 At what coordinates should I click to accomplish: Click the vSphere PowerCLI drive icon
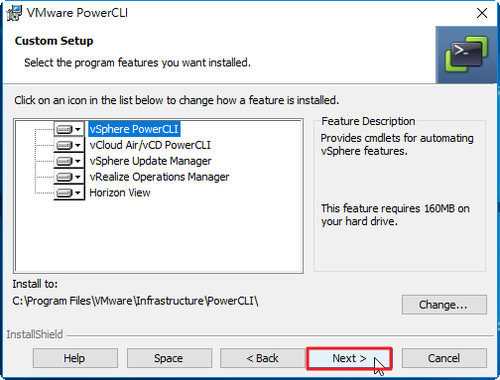click(x=64, y=129)
